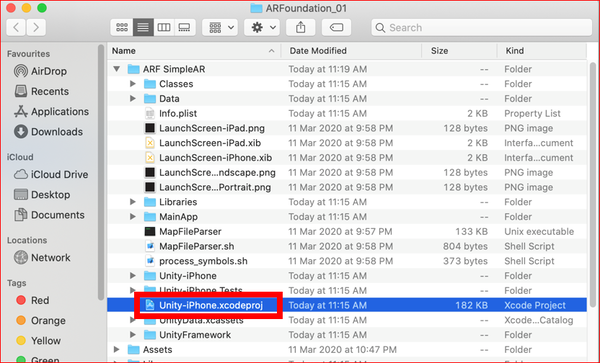The width and height of the screenshot is (600, 363).
Task: Sort by the Name column header
Action: (194, 51)
